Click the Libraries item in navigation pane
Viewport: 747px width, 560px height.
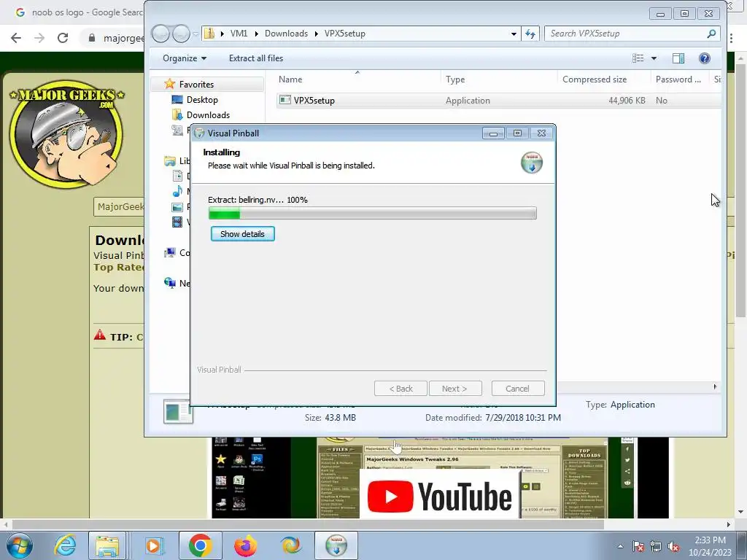tap(177, 161)
